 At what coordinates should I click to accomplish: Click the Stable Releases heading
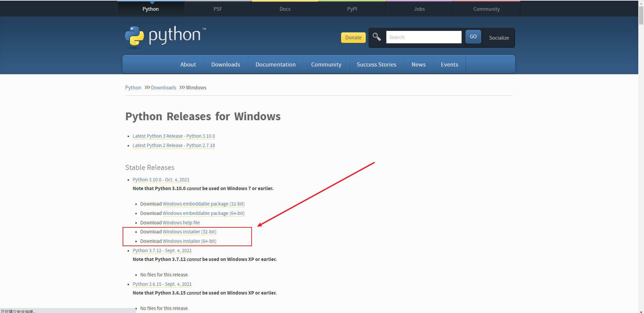[x=150, y=168]
